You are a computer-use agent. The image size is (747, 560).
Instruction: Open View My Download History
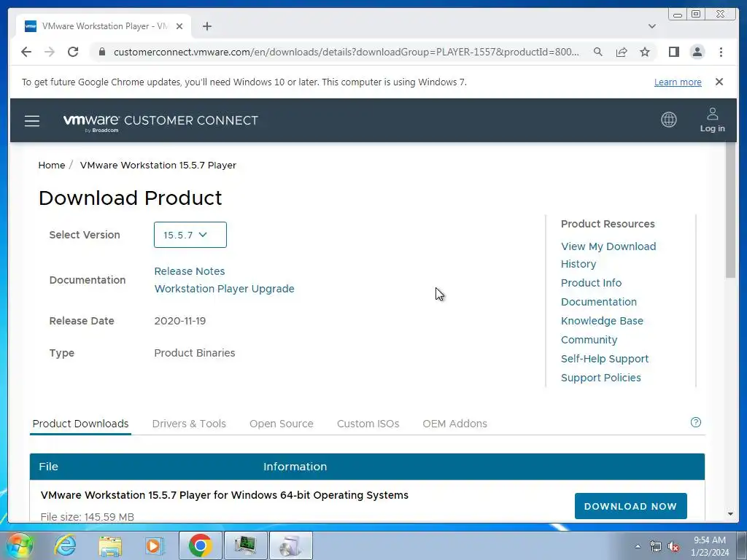click(x=608, y=254)
